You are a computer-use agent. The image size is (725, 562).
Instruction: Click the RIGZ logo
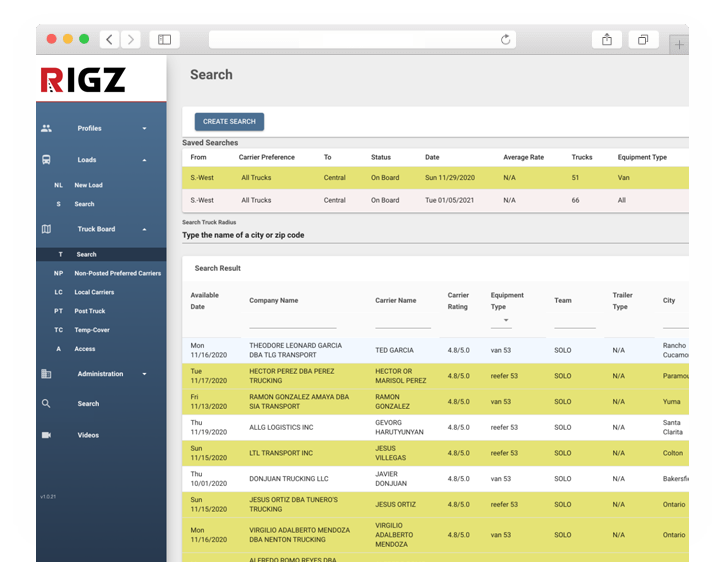click(83, 79)
